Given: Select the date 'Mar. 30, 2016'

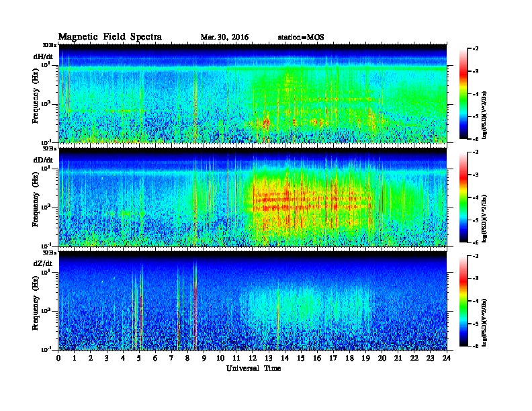Looking at the screenshot, I should pos(224,38).
